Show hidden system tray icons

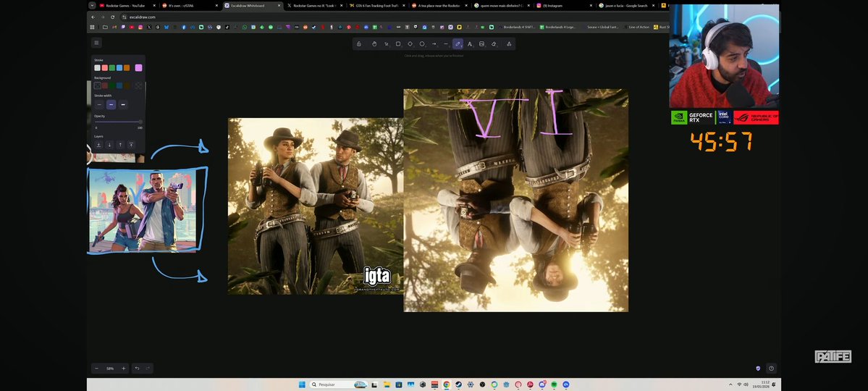730,384
